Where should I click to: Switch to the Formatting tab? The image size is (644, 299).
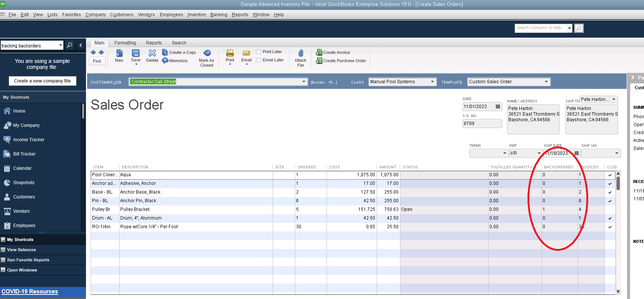pyautogui.click(x=125, y=43)
